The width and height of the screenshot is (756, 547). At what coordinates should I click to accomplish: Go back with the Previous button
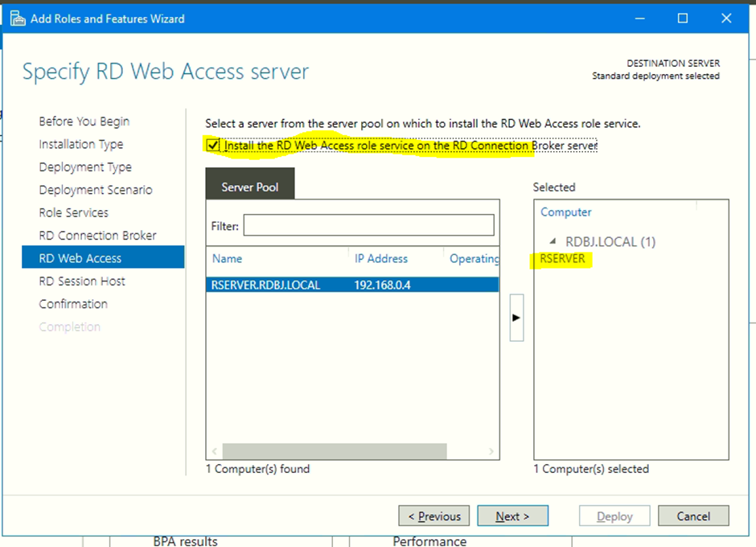point(433,516)
